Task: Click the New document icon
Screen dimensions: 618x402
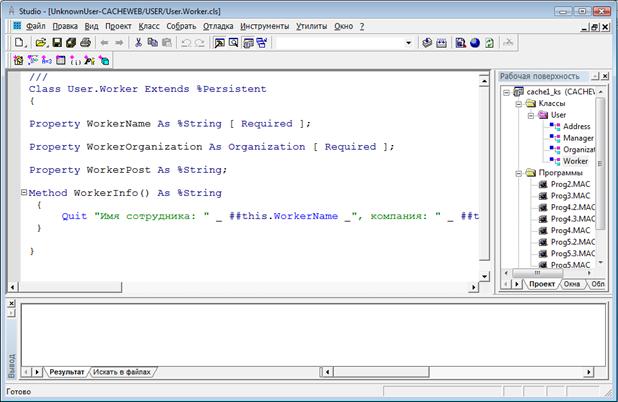Action: (x=19, y=43)
